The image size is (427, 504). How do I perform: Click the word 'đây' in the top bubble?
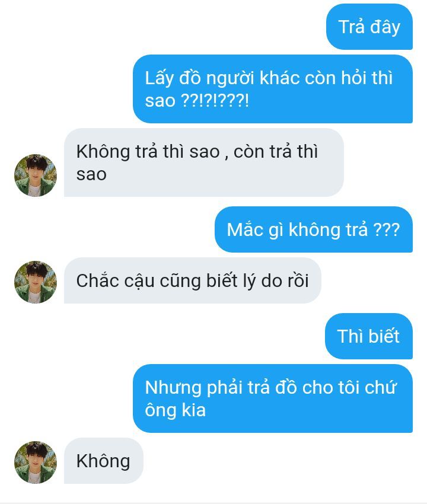pyautogui.click(x=385, y=27)
